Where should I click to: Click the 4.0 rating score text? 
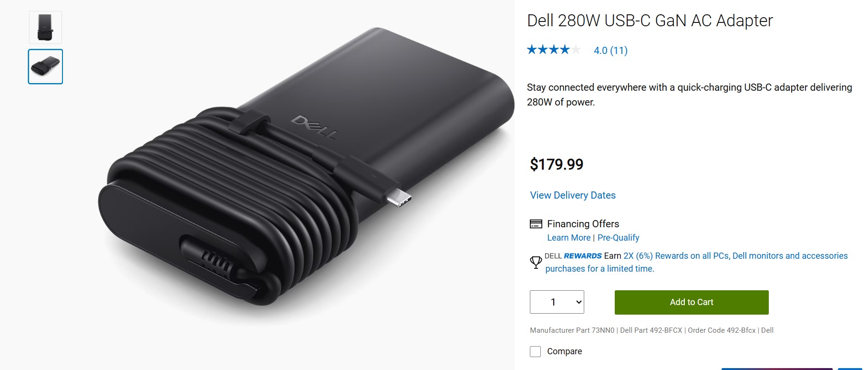600,50
